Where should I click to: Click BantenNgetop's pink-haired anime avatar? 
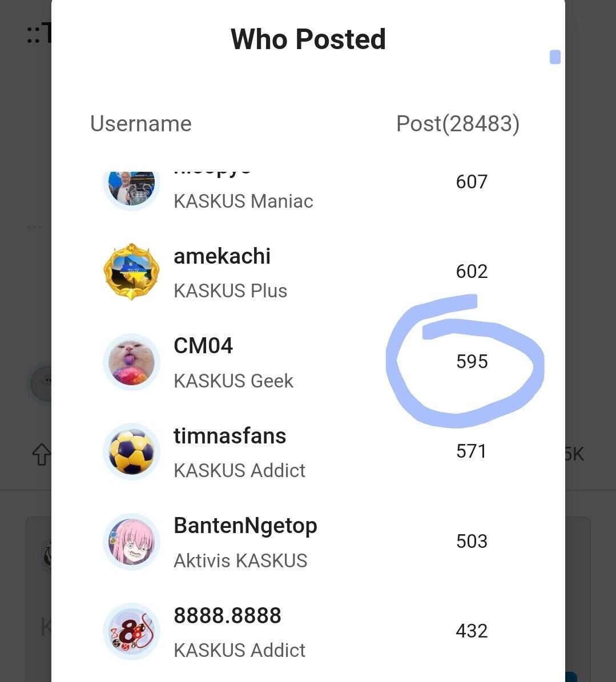coord(131,542)
